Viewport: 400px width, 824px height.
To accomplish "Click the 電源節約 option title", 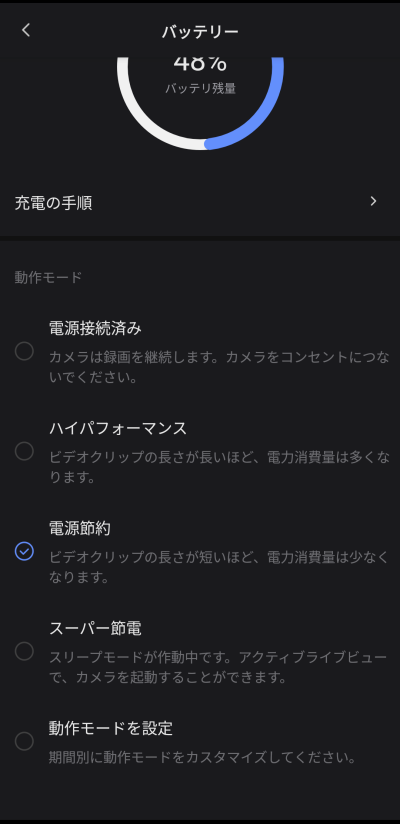I will pos(80,529).
